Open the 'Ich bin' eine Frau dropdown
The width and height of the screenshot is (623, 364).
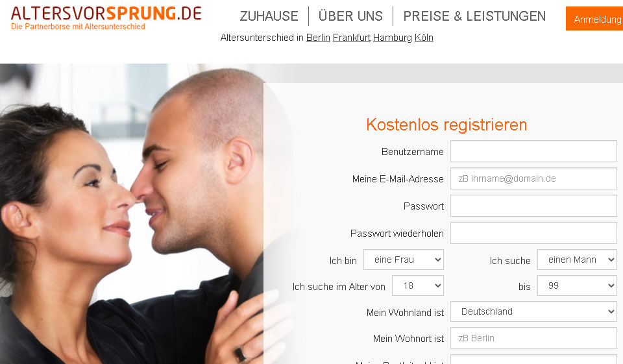coord(403,260)
